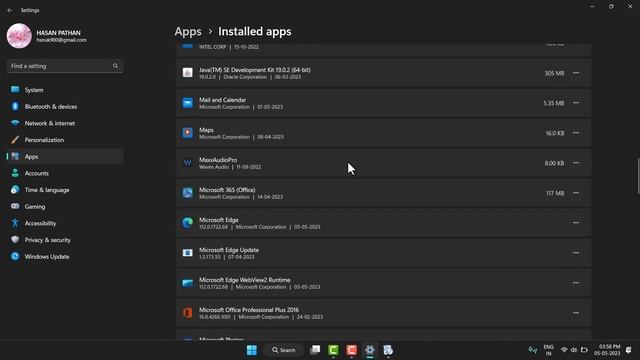Click the volume speaker tray icon
640x360 pixels.
click(x=574, y=350)
